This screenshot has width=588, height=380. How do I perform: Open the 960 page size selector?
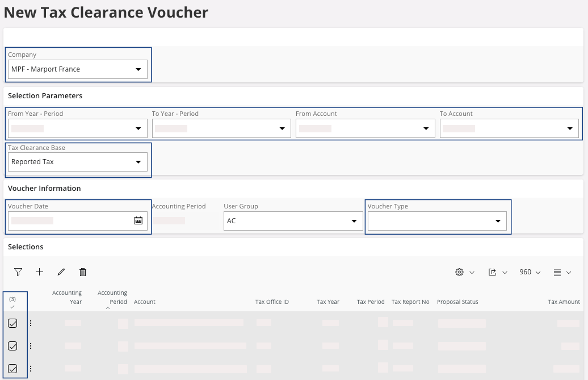tap(530, 272)
